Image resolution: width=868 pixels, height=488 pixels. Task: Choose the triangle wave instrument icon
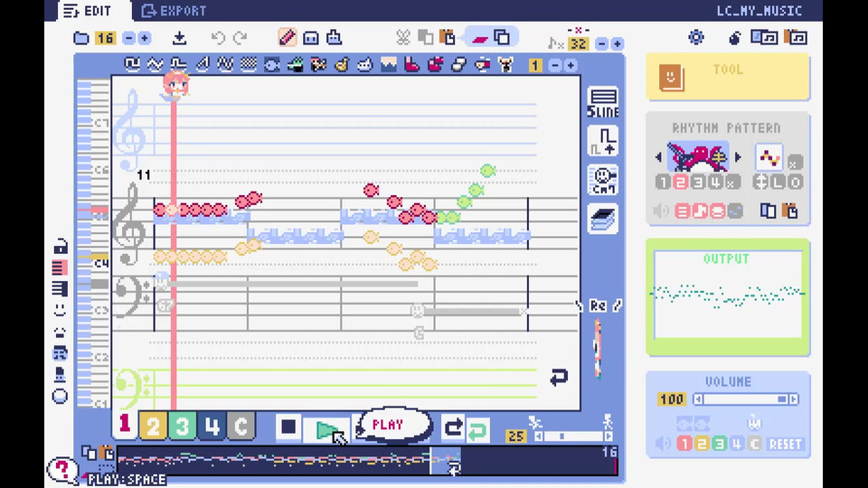click(155, 65)
